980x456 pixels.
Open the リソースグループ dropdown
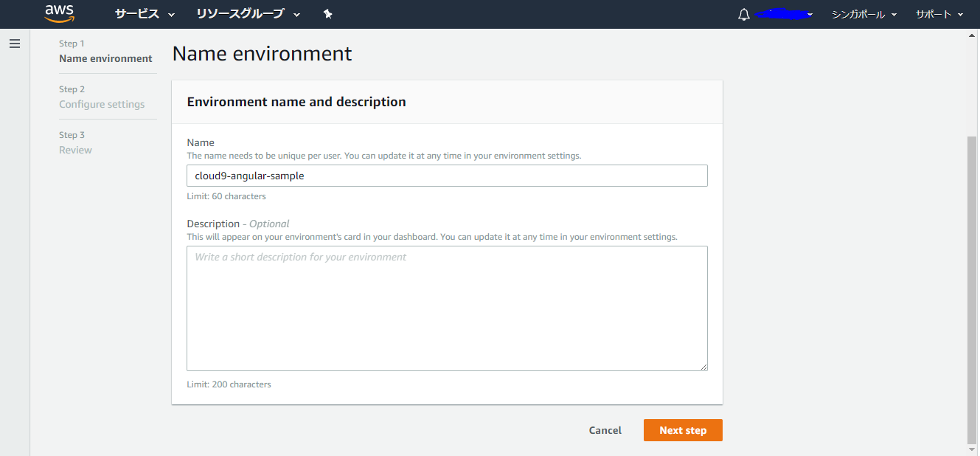[x=248, y=14]
